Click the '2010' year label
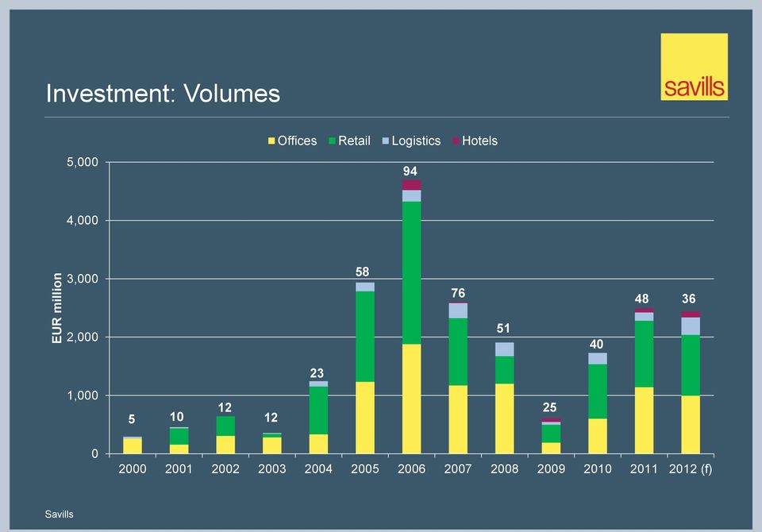The width and height of the screenshot is (762, 532). pyautogui.click(x=597, y=468)
